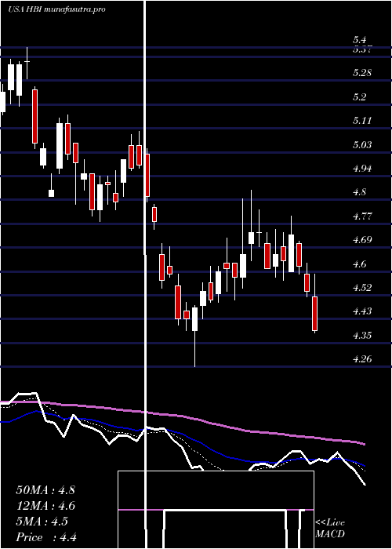The height and width of the screenshot is (549, 392).
Task: Select the 5.11 price level label
Action: pos(361,121)
